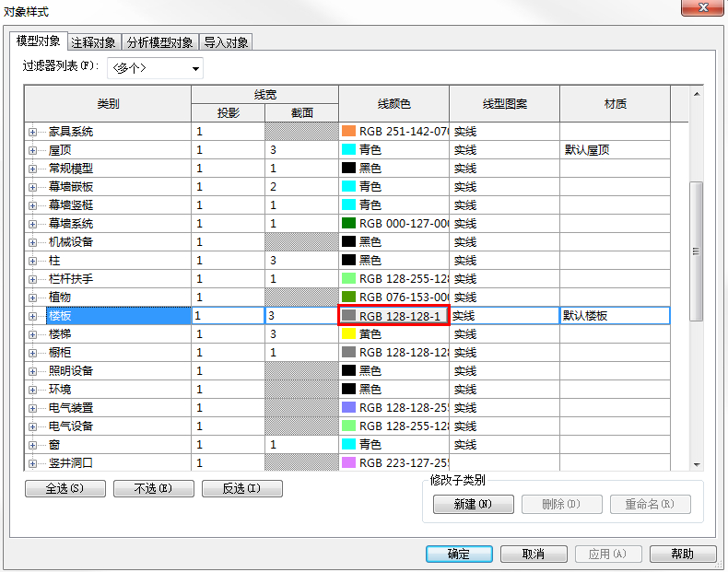This screenshot has height=572, width=728.
Task: Click the 线颜色 column header
Action: click(394, 103)
